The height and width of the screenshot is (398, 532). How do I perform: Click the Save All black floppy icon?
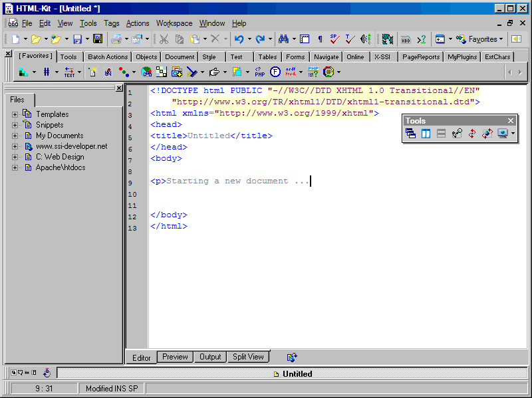pyautogui.click(x=98, y=39)
